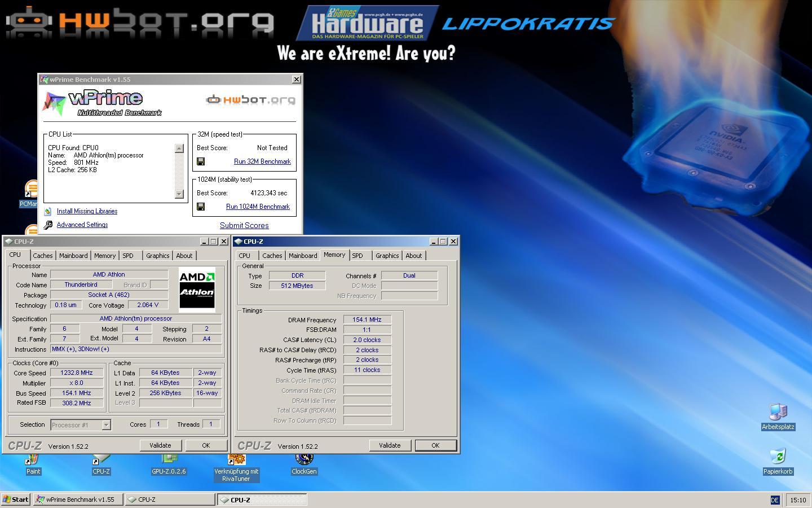Switch to Caches tab in left CPU-Z
Image resolution: width=812 pixels, height=508 pixels.
[x=42, y=256]
